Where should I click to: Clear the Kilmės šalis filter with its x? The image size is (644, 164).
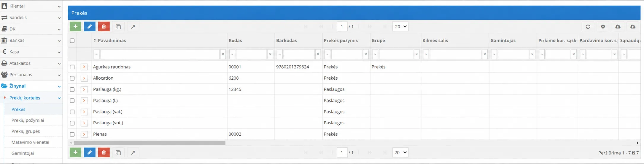[485, 54]
